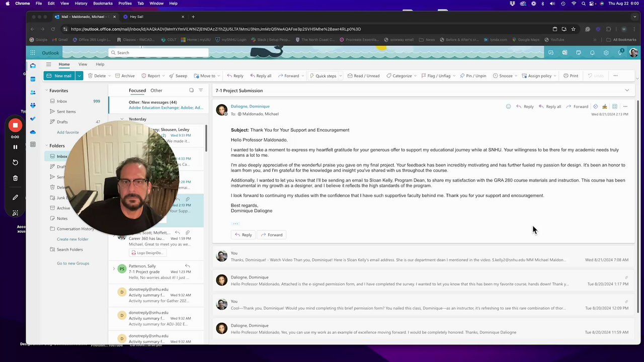Add a reaction with the smiley icon

point(508,107)
